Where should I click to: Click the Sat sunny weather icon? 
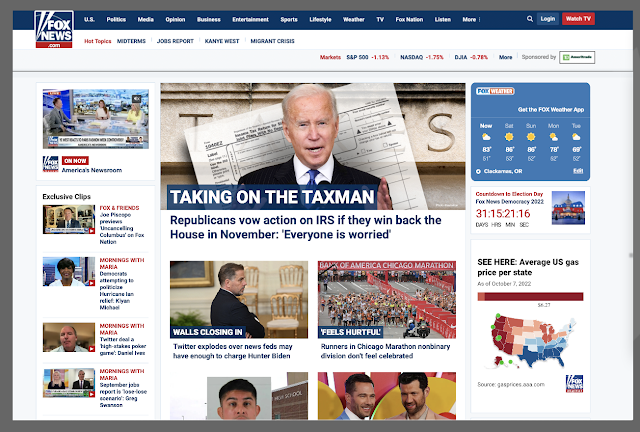point(509,137)
